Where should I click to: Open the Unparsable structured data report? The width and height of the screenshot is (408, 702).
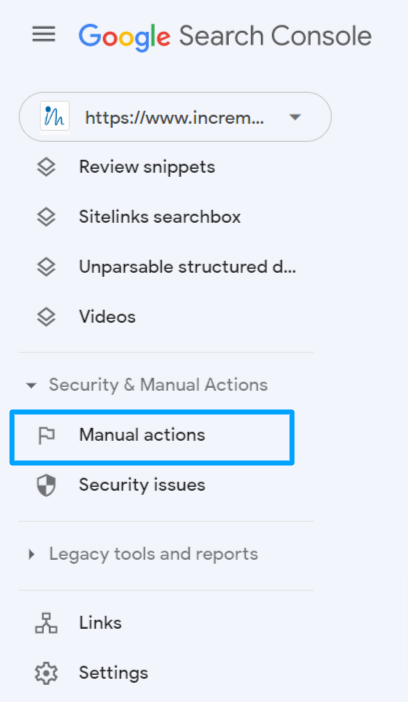(x=188, y=267)
